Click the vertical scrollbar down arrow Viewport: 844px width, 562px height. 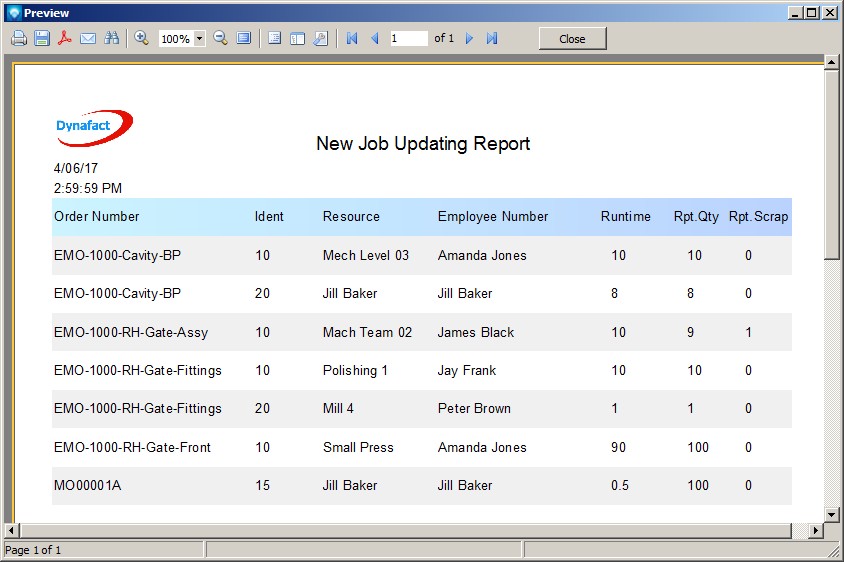click(x=831, y=514)
